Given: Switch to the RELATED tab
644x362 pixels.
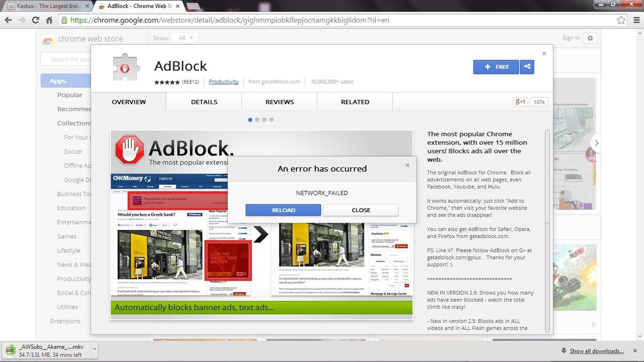Looking at the screenshot, I should [355, 102].
